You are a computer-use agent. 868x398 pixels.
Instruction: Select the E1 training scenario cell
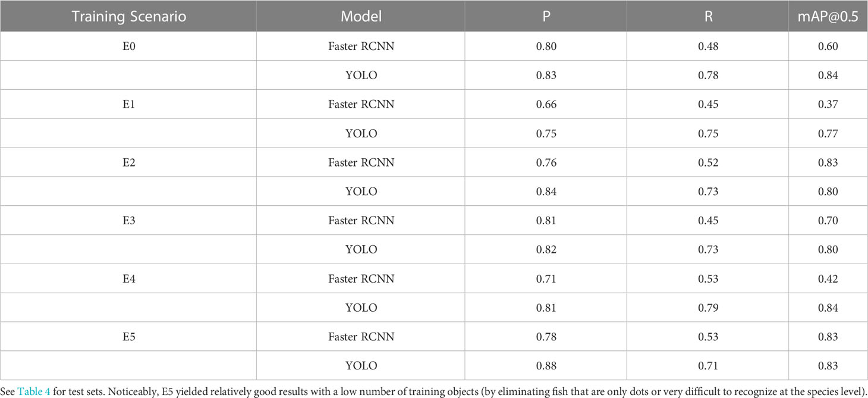tap(128, 104)
